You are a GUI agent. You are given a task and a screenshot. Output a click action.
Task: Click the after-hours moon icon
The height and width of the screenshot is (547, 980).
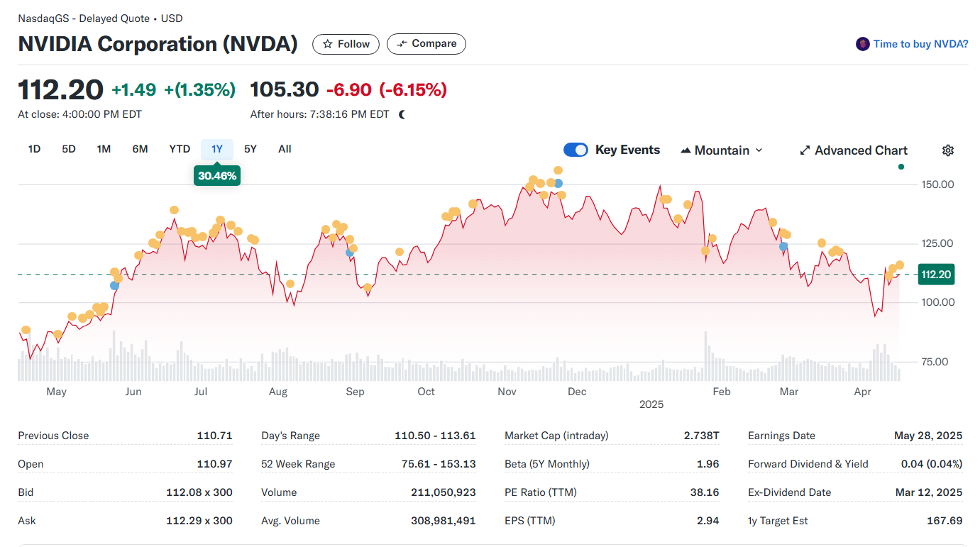click(402, 114)
